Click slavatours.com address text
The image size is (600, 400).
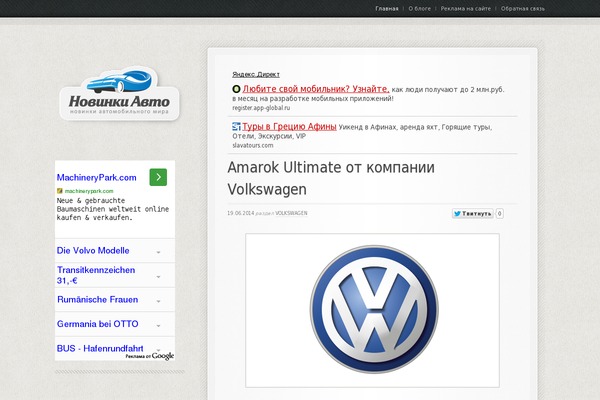(253, 145)
